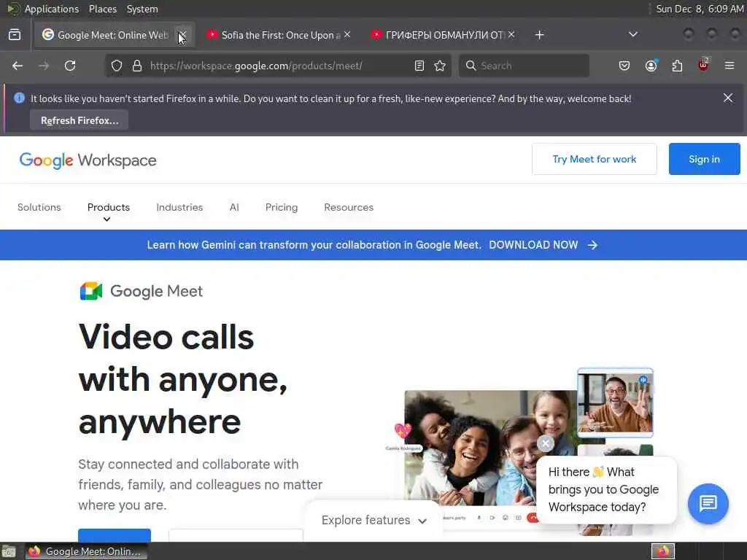Click waving man video thumbnail
This screenshot has height=560, width=747.
(x=615, y=402)
